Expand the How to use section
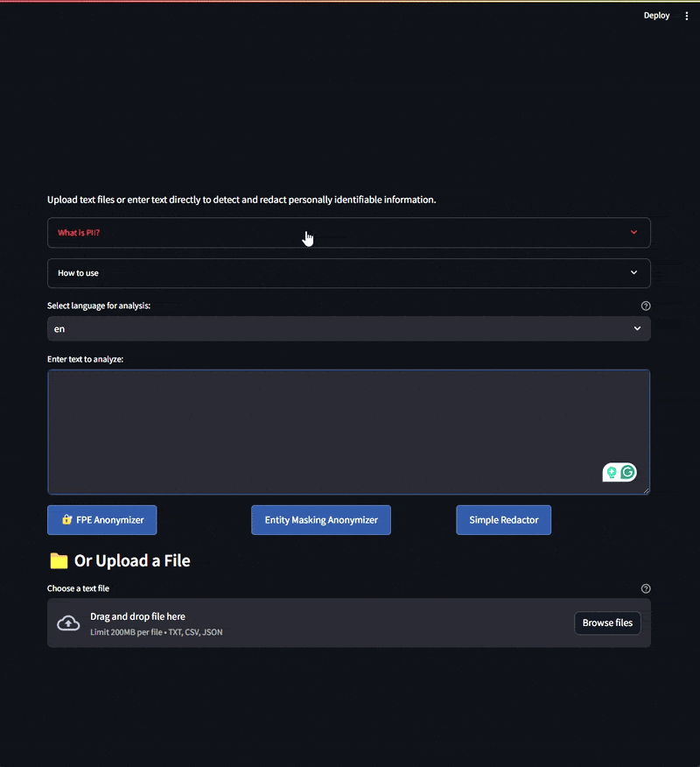Screen dimensions: 700x767 pyautogui.click(x=348, y=272)
